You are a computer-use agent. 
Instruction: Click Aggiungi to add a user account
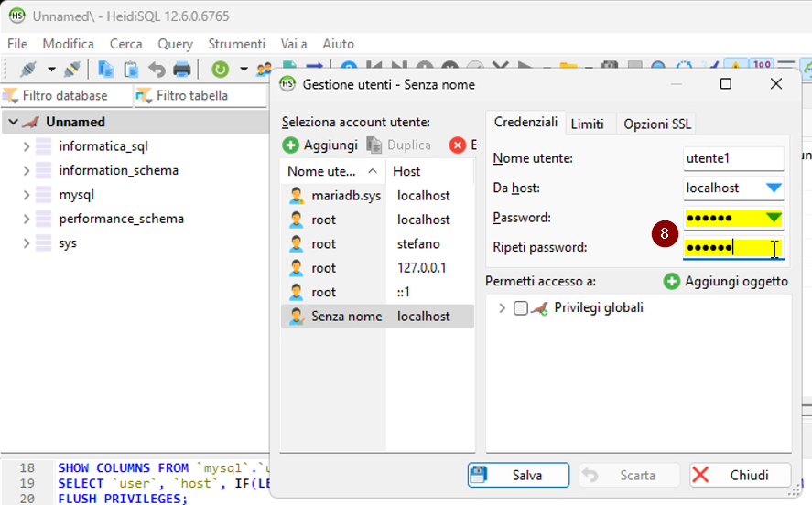click(320, 145)
